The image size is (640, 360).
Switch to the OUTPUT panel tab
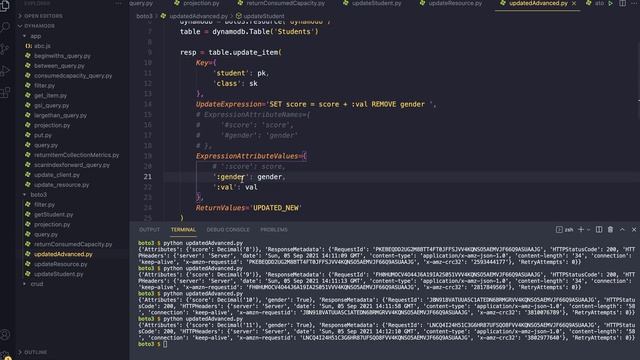149,230
